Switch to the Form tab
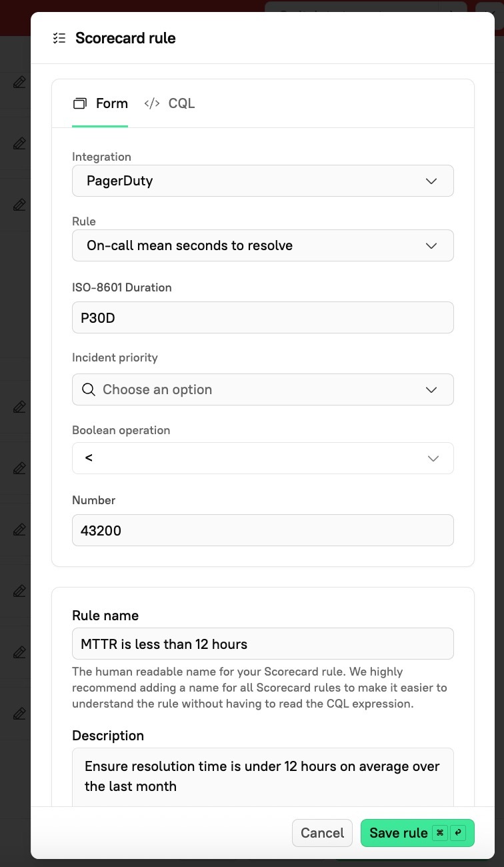This screenshot has height=867, width=504. (100, 103)
